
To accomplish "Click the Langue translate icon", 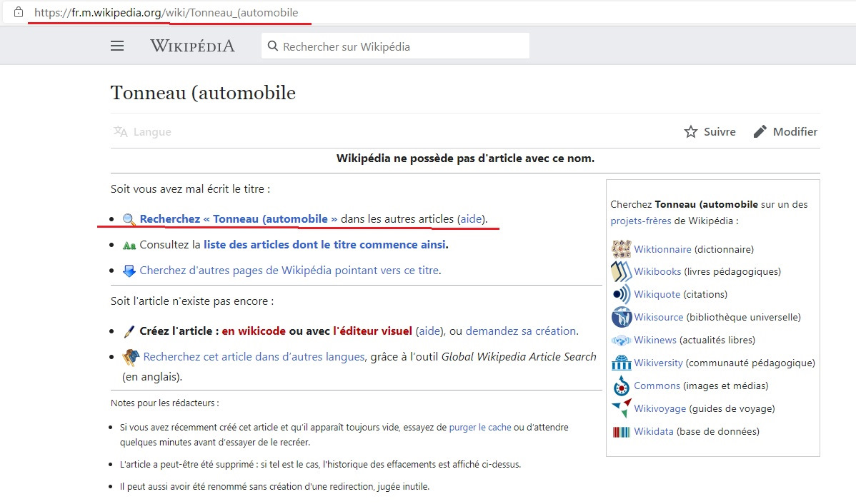I will point(121,131).
